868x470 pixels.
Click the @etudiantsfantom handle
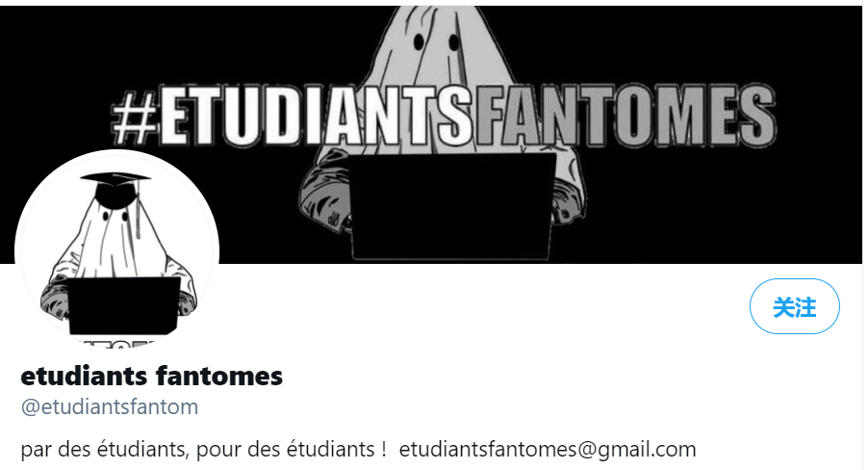point(110,406)
